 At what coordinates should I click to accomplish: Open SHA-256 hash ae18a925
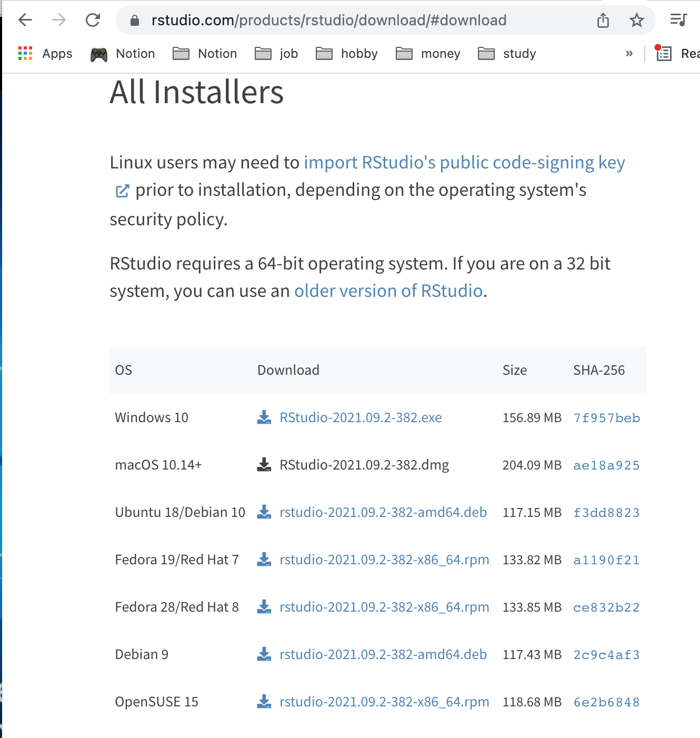pos(606,465)
